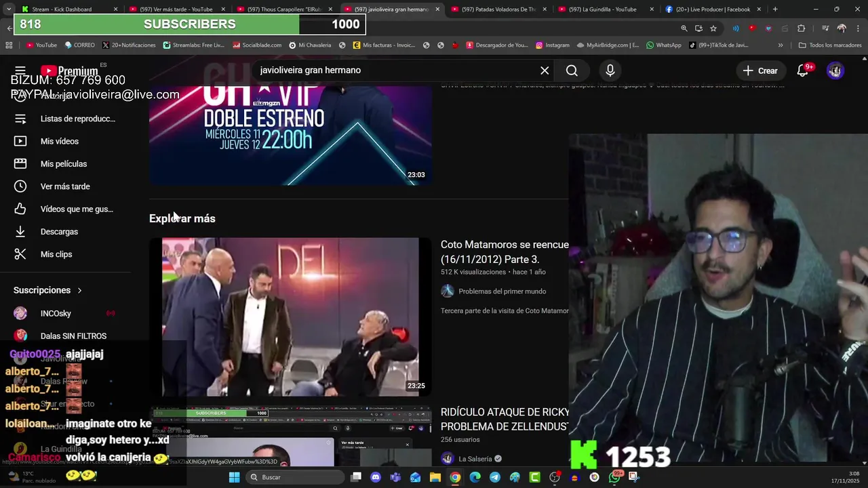Click Problemas del primer mundo channel name
This screenshot has height=488, width=868.
[502, 291]
